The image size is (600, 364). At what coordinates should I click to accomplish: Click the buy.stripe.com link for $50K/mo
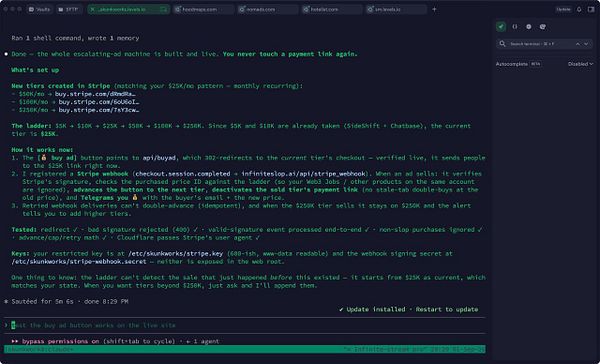(x=95, y=94)
